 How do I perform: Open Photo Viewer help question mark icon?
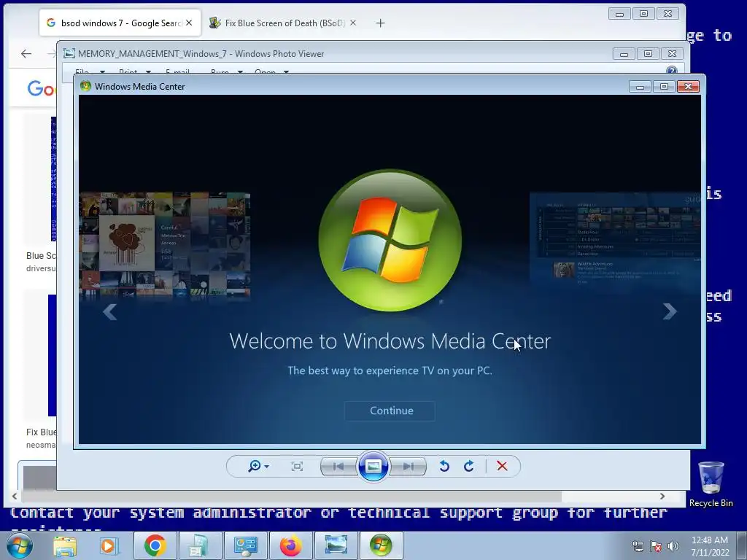672,71
